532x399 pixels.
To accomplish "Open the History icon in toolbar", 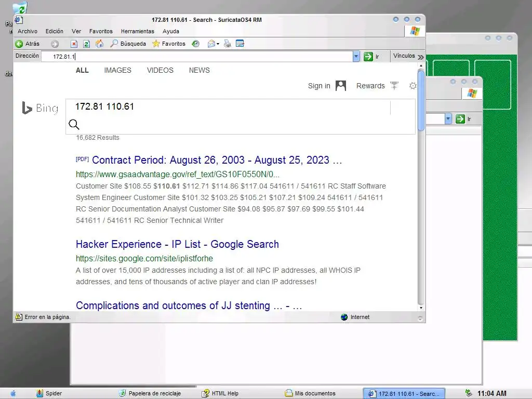I will click(x=195, y=44).
